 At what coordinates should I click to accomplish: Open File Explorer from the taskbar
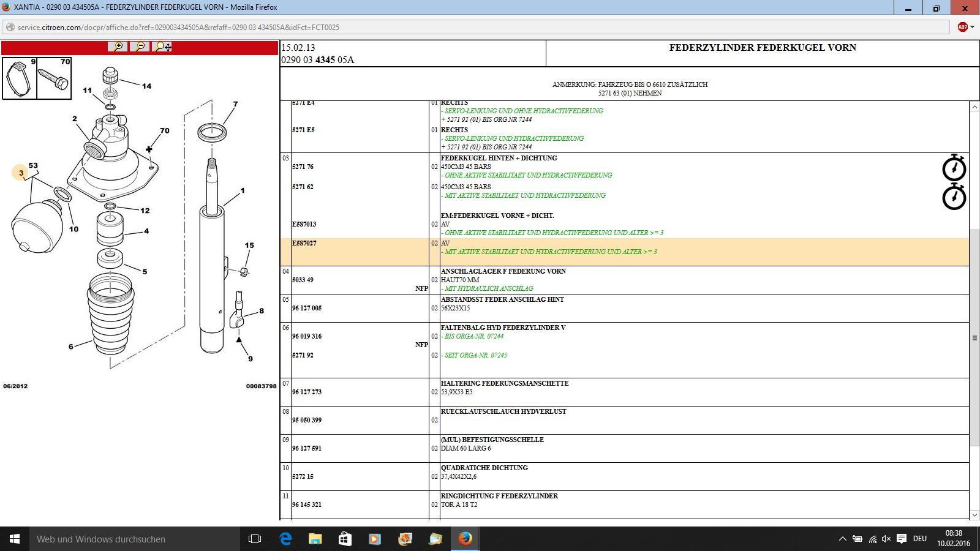tap(315, 539)
